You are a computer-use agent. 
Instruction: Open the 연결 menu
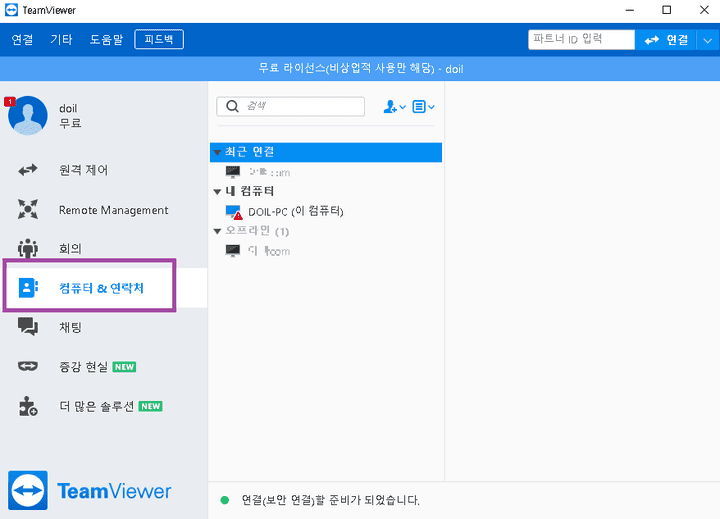(22, 39)
